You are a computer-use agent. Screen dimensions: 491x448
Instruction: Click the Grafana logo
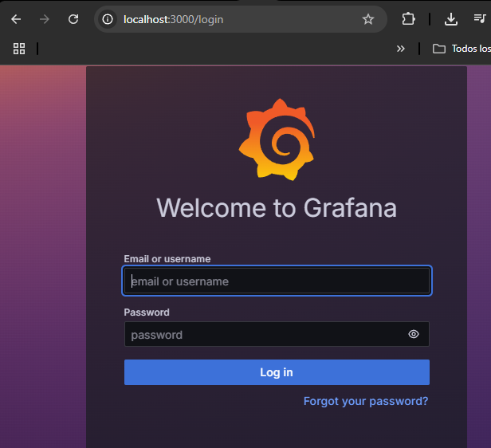click(277, 140)
